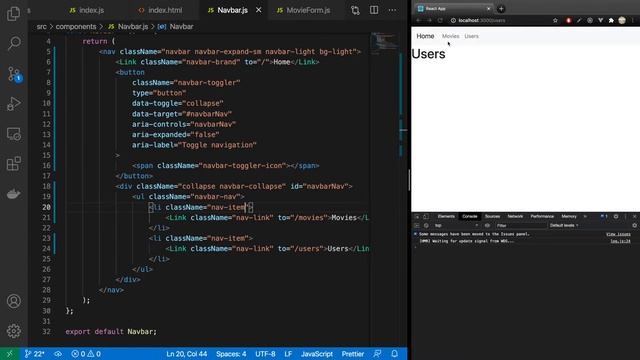Switch to DevTools Console tab
Viewport: 640px width, 360px height.
coord(469,216)
